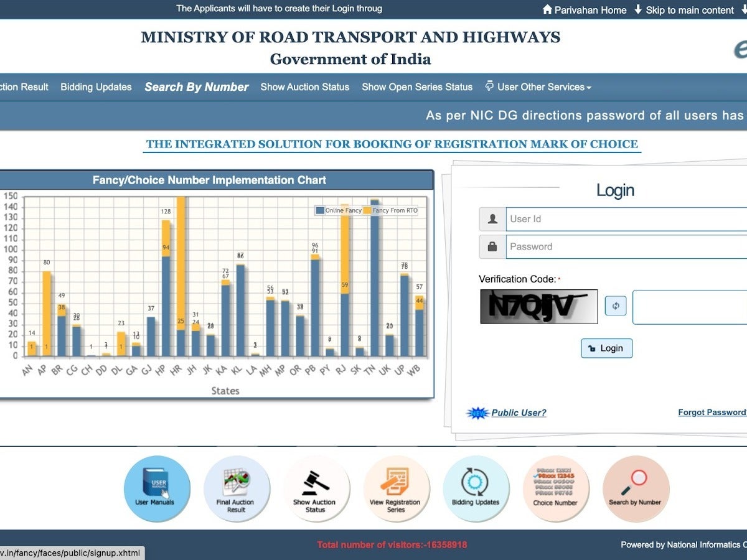Toggle the Online Fancy legend swatch
The height and width of the screenshot is (560, 747).
pyautogui.click(x=320, y=211)
